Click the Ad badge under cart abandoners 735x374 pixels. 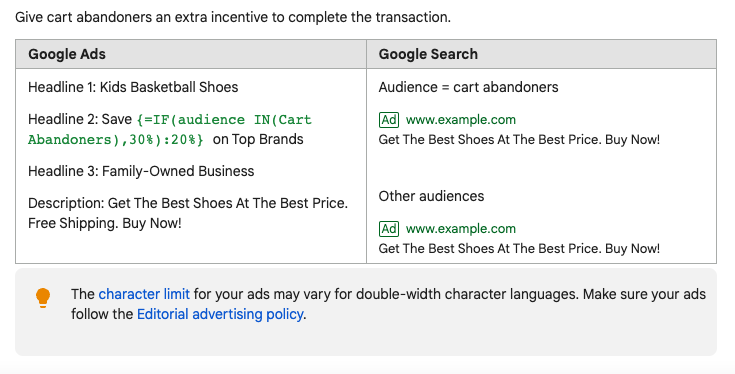[389, 120]
